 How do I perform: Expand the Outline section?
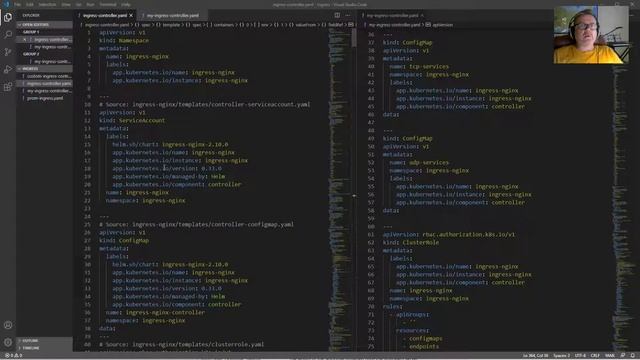(44, 340)
